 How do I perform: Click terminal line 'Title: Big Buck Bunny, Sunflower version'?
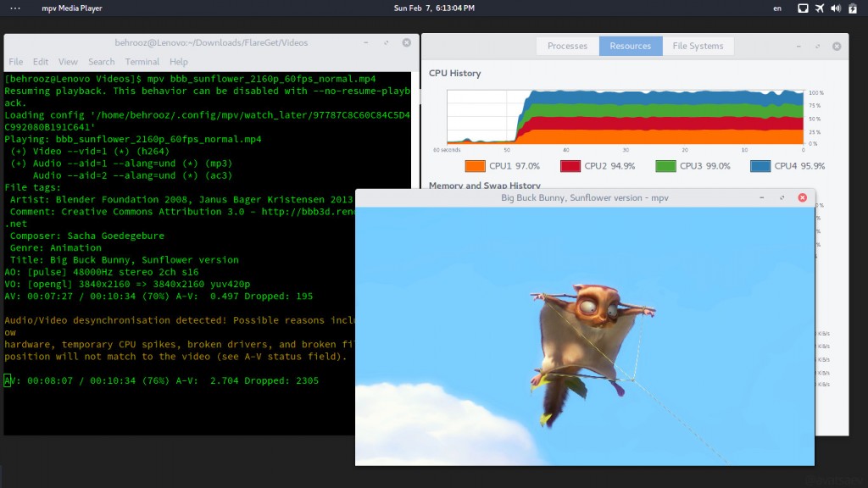pos(124,260)
